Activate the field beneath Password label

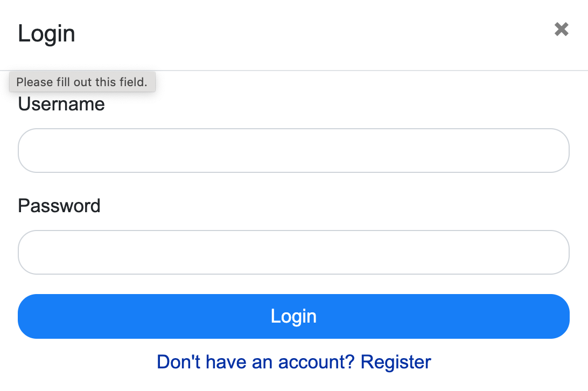[293, 253]
